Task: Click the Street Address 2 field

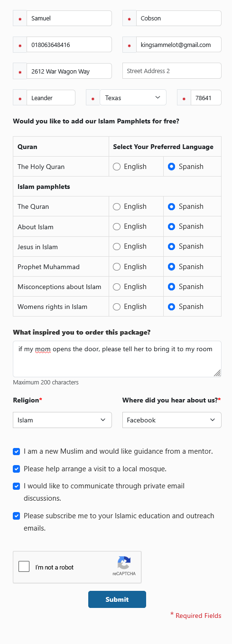Action: (x=172, y=71)
